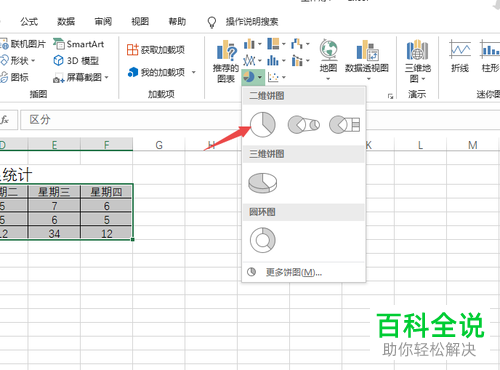Select column G header

(159, 145)
